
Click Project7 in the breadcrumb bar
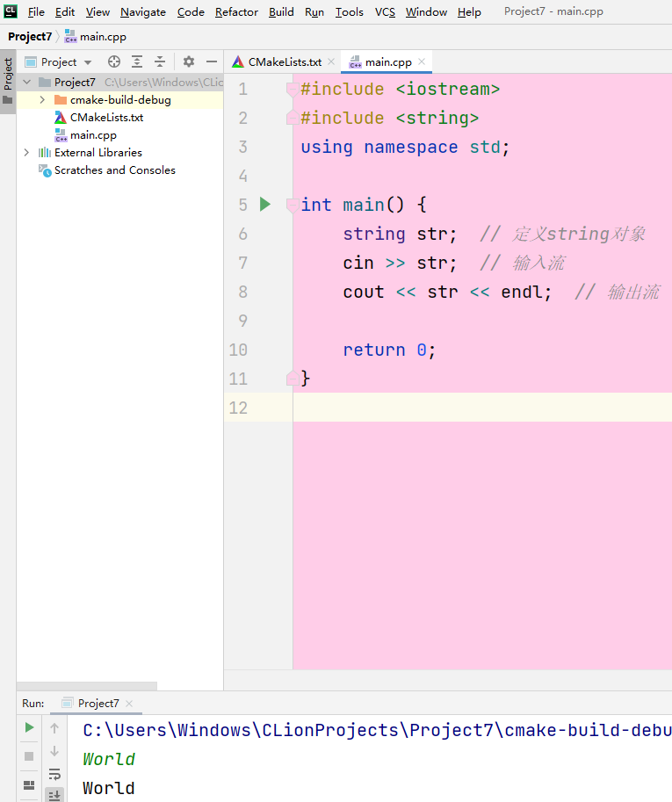click(x=30, y=37)
